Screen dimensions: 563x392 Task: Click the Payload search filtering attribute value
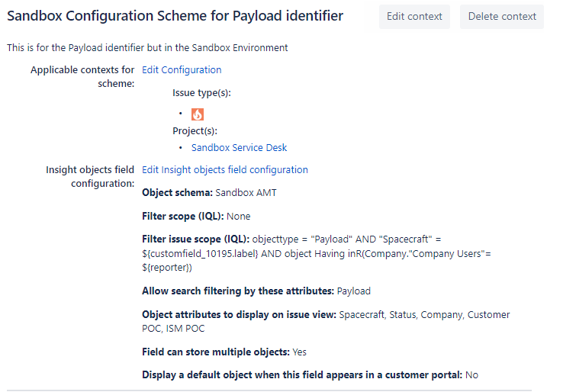click(353, 291)
